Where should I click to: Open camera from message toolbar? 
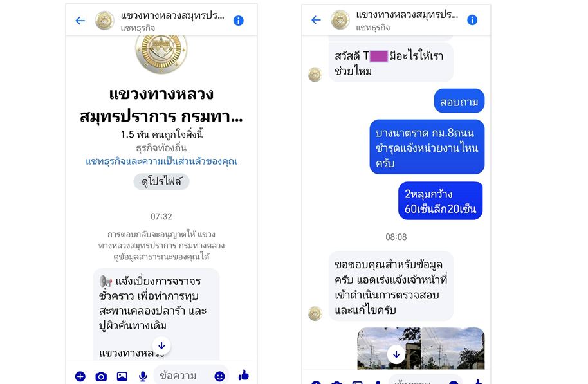click(101, 376)
